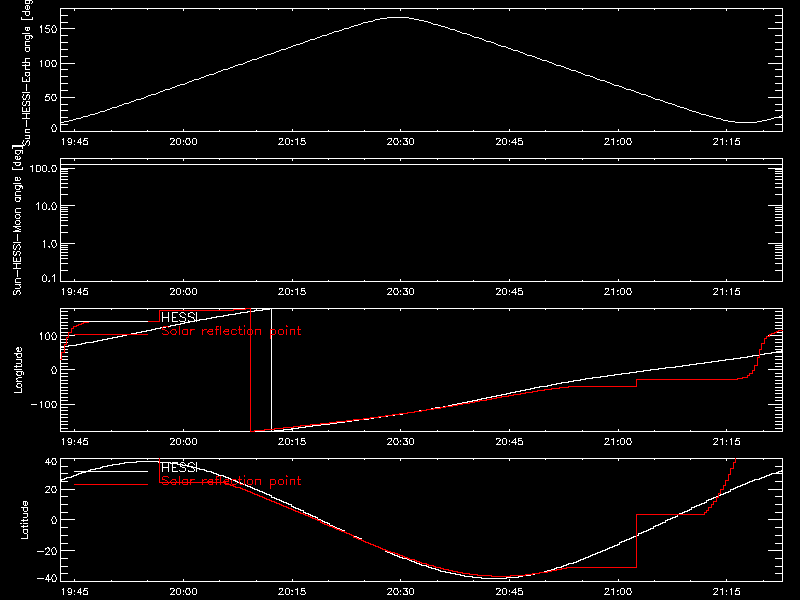Image resolution: width=800 pixels, height=600 pixels.
Task: Click the 19:45 time label under Earth angle plot
Action: tap(74, 141)
